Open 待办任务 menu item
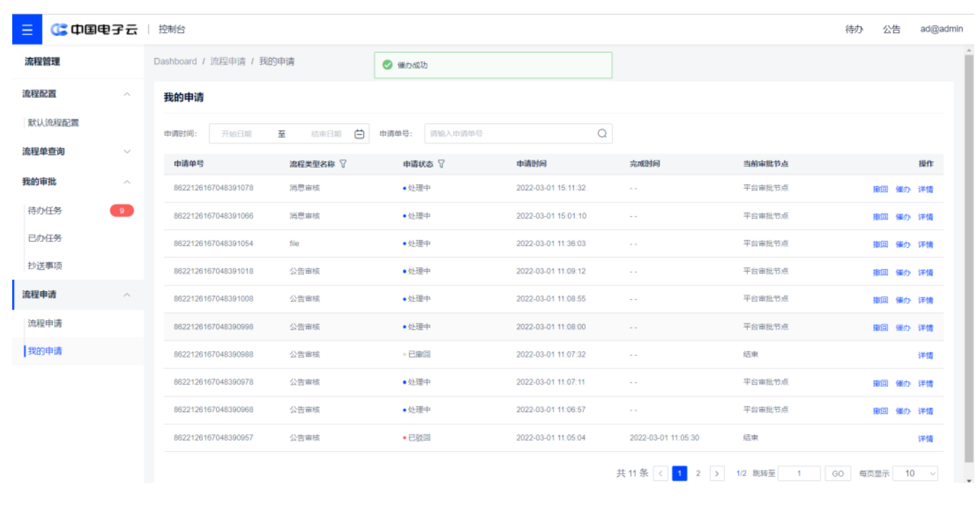 (x=45, y=211)
